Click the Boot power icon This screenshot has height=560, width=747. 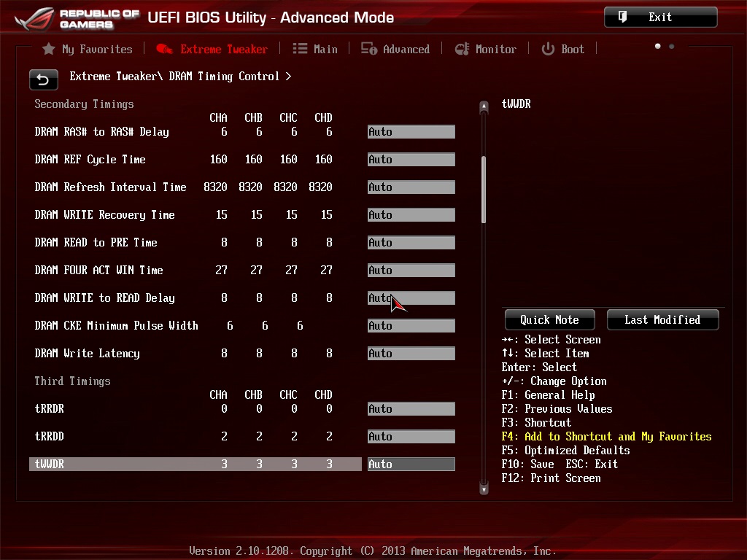(548, 49)
